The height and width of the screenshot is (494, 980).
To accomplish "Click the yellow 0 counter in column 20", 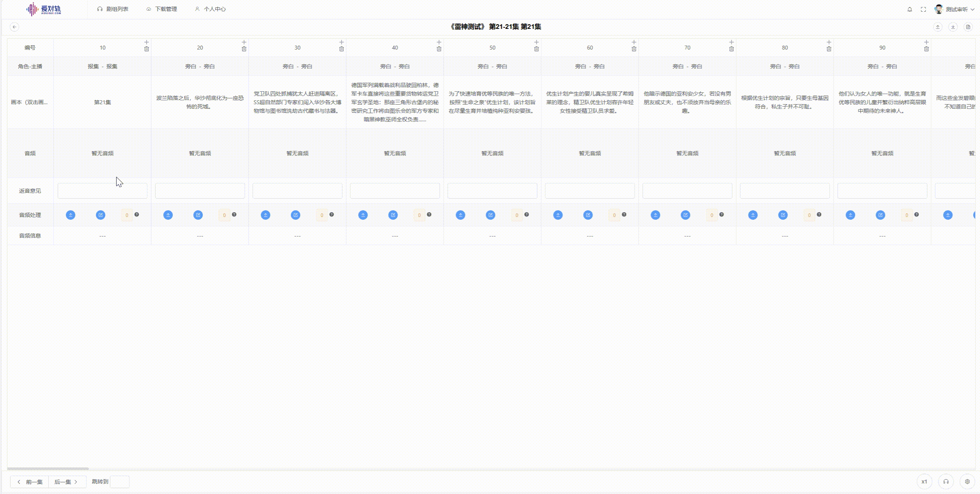I will point(224,215).
